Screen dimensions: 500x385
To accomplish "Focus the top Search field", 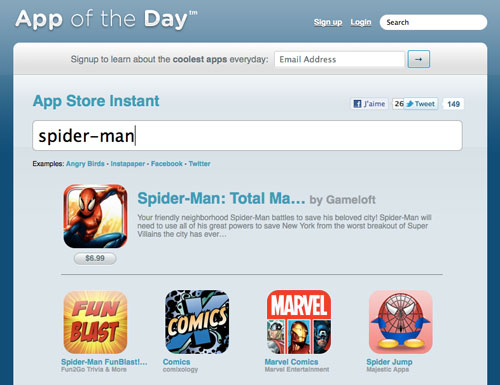I will (433, 22).
